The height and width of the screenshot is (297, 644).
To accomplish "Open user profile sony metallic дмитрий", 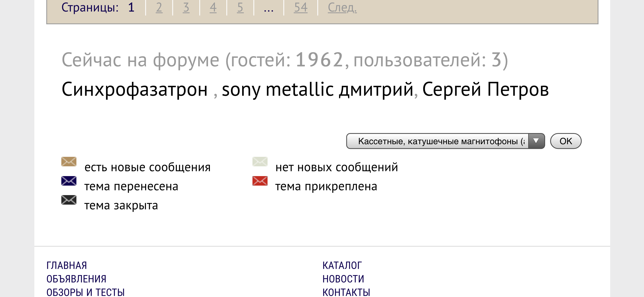I will point(318,89).
